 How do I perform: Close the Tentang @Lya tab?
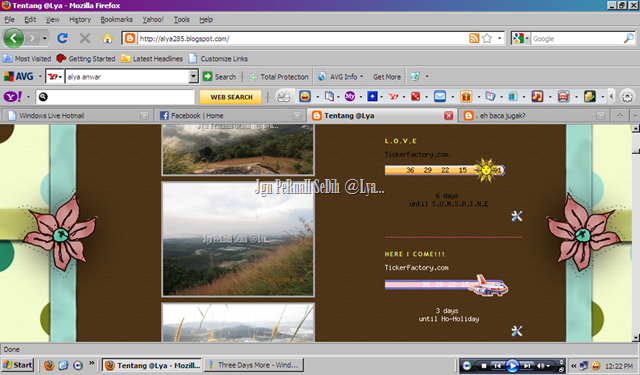pos(449,116)
